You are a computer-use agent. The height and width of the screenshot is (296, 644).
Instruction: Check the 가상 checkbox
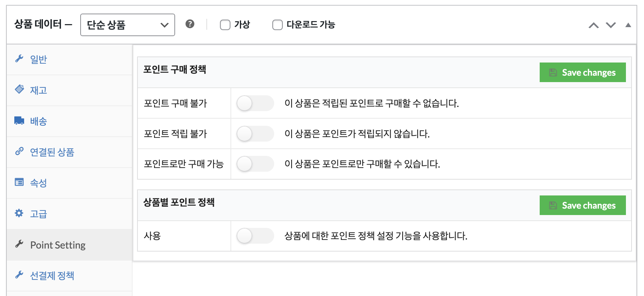[x=225, y=25]
